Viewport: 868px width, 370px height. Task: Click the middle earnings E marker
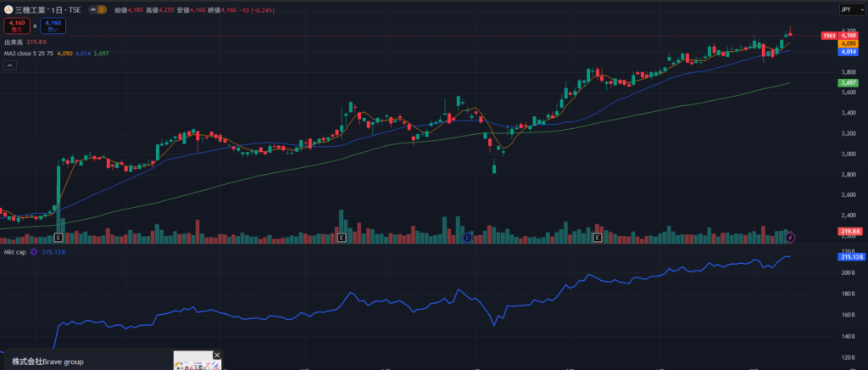tap(342, 238)
